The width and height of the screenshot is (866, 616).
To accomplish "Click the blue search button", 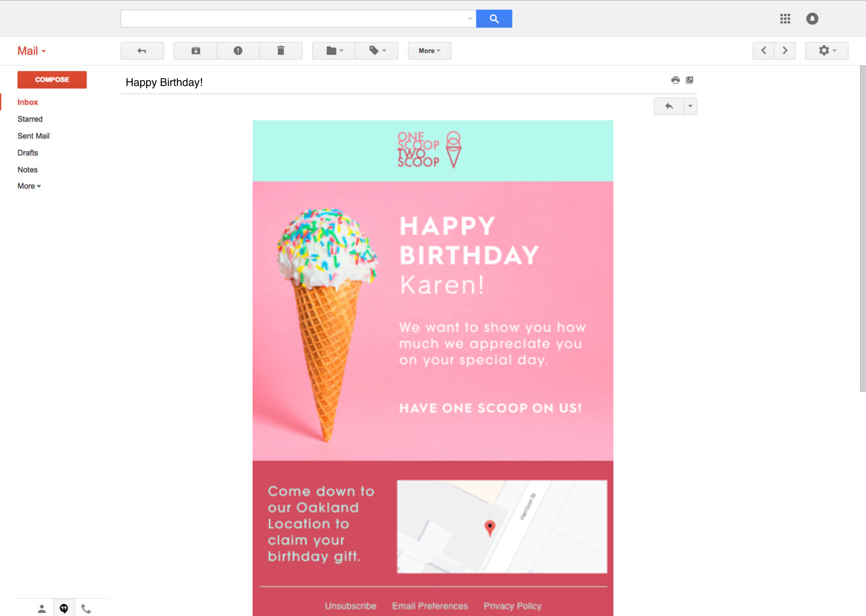I will point(494,19).
